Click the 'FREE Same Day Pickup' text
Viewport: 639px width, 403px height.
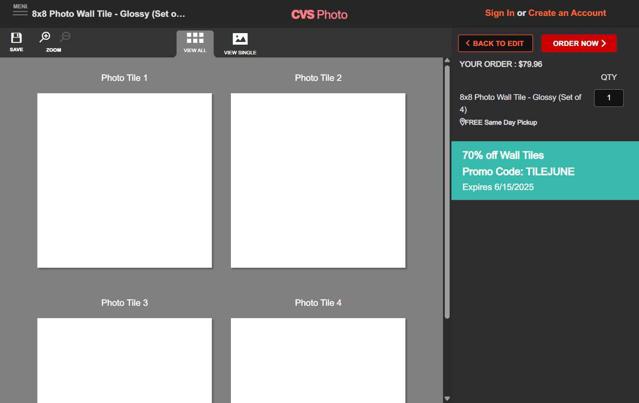coord(501,122)
